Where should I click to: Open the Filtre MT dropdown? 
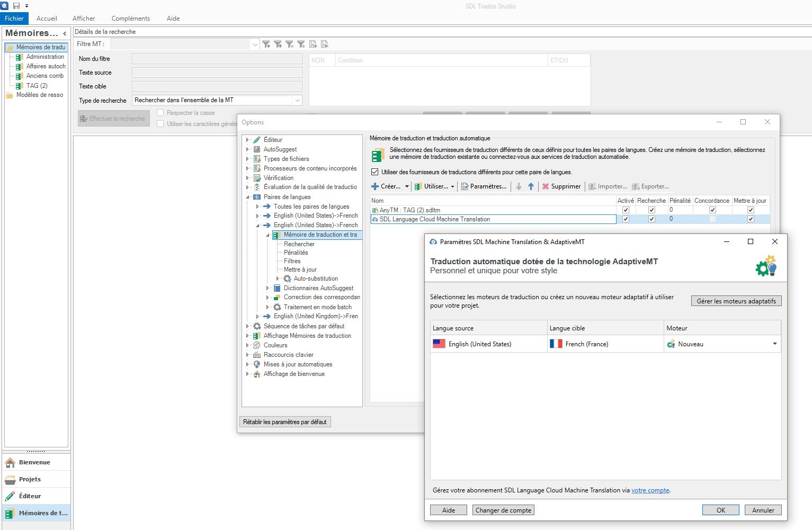[x=255, y=44]
